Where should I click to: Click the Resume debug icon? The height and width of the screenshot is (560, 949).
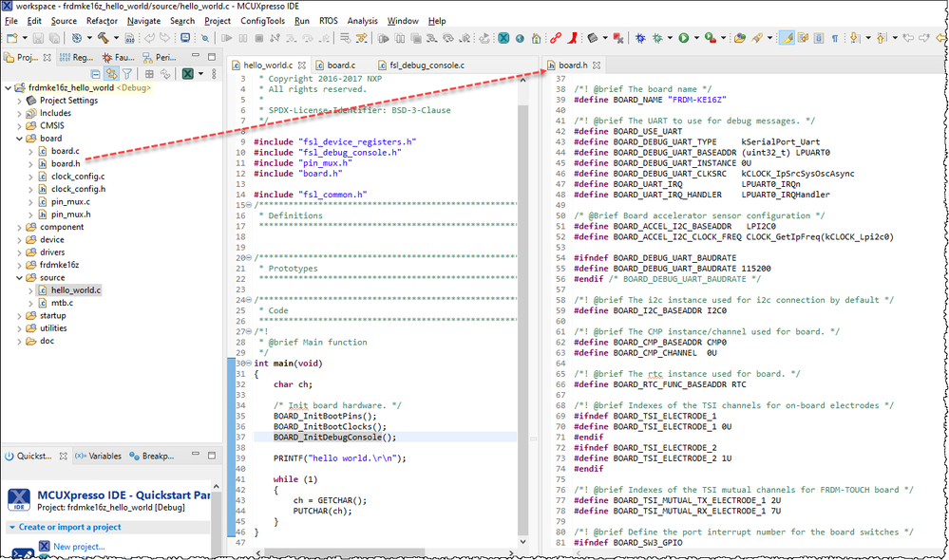[x=227, y=38]
